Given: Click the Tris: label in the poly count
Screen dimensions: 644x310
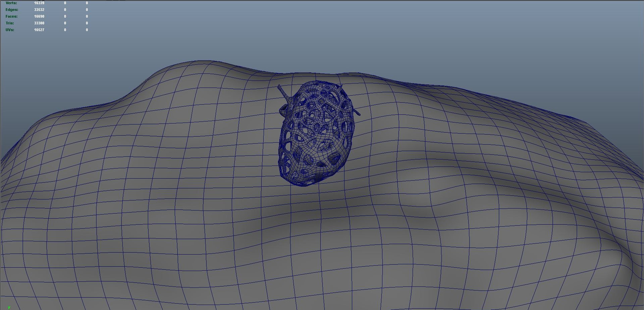Looking at the screenshot, I should (10, 23).
